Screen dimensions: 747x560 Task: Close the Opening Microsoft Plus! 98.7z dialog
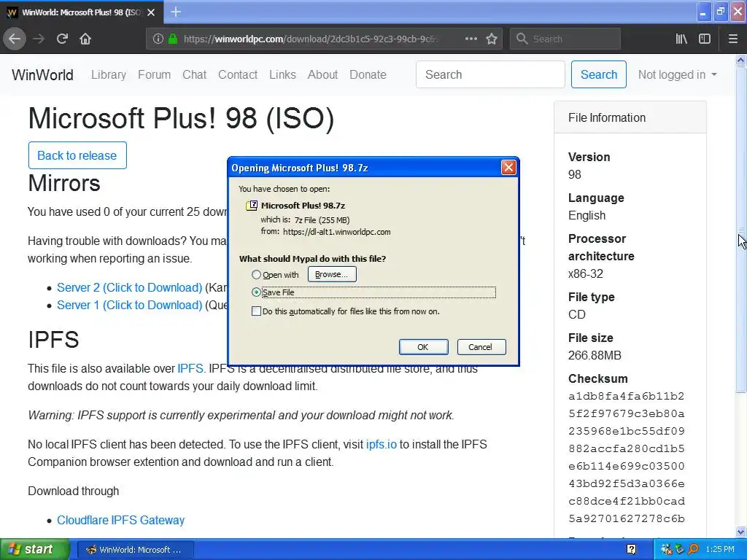[x=508, y=167]
